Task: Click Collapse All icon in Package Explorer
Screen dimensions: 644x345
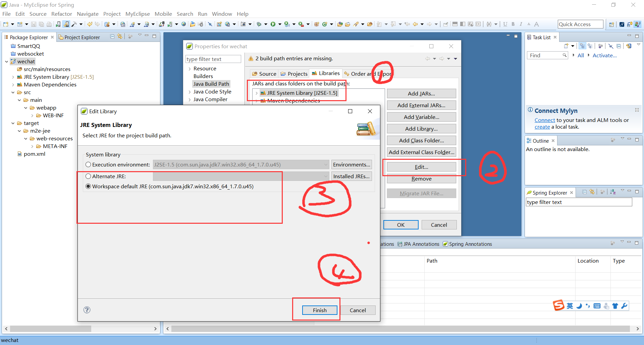Action: pos(112,37)
